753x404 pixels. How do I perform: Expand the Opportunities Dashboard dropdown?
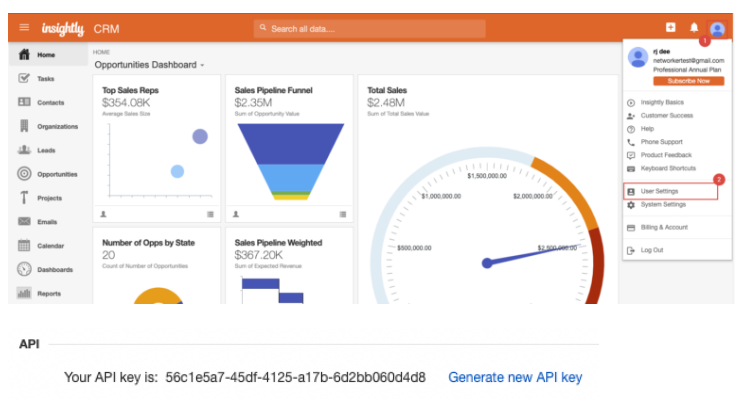tap(149, 65)
